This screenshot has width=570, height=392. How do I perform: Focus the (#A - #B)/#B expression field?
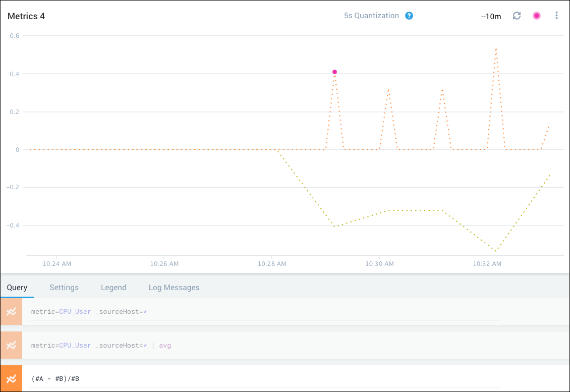click(262, 378)
